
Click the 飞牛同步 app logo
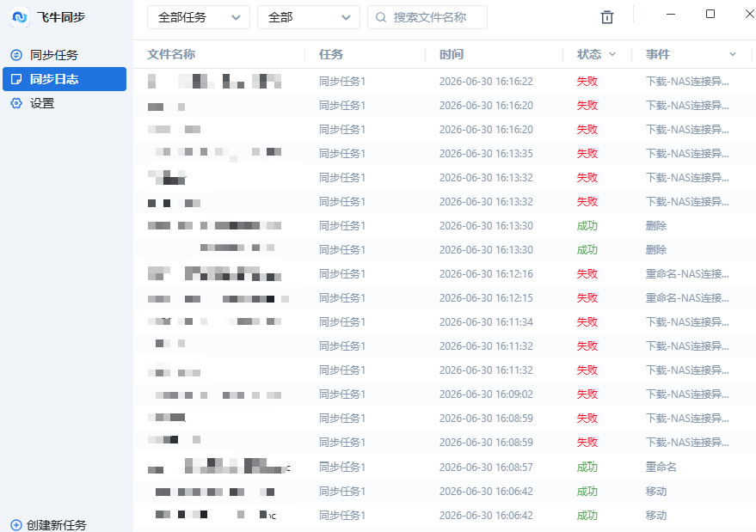pyautogui.click(x=20, y=17)
